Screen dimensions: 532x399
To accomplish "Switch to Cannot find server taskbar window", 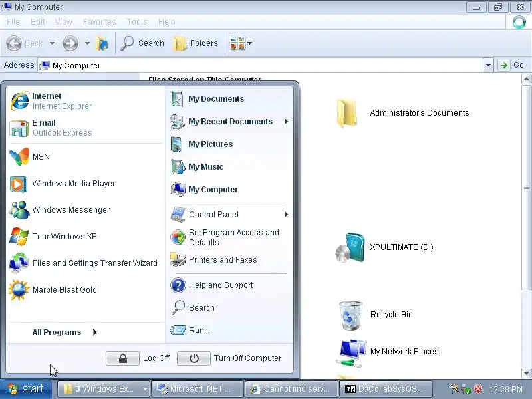I will (x=292, y=389).
